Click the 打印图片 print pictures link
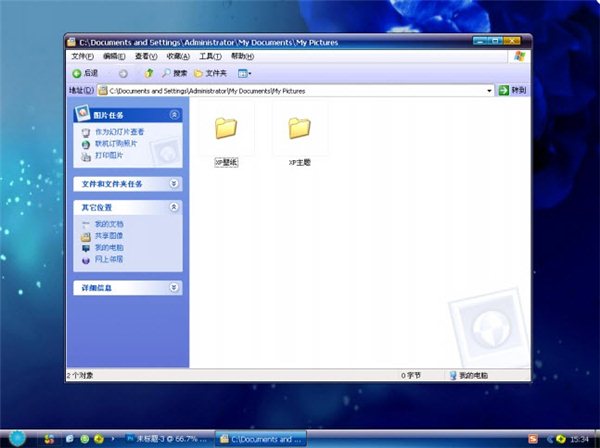Image resolution: width=600 pixels, height=448 pixels. pyautogui.click(x=109, y=155)
